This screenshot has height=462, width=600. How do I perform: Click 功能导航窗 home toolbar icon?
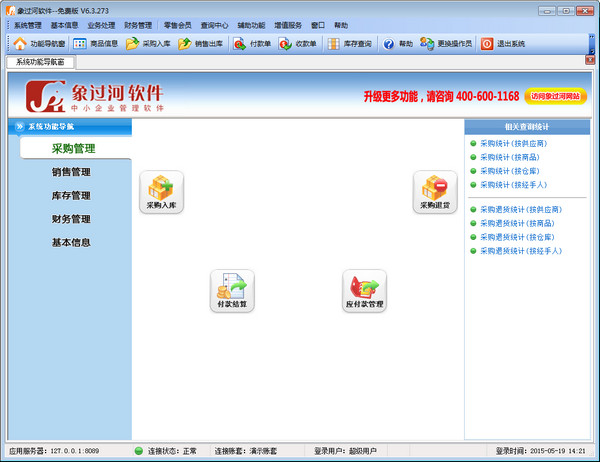click(20, 44)
